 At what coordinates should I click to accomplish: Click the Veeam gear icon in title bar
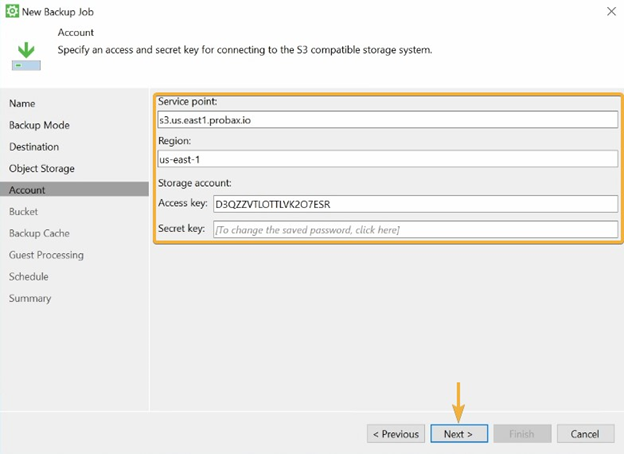12,11
